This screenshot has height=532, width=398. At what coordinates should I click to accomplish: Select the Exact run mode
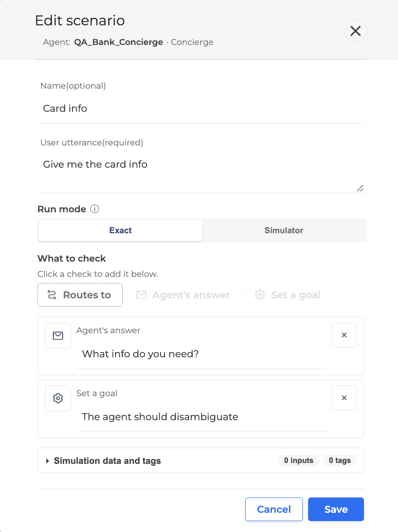[x=120, y=230]
